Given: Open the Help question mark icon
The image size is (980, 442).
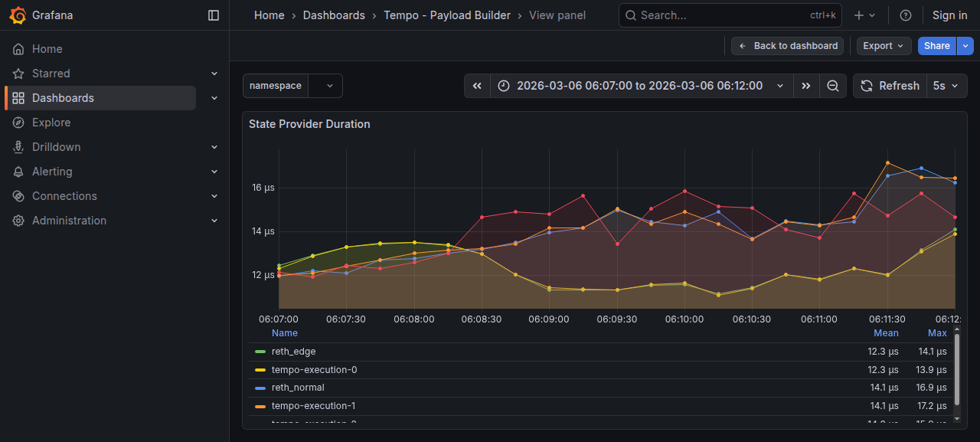Looking at the screenshot, I should (x=906, y=15).
